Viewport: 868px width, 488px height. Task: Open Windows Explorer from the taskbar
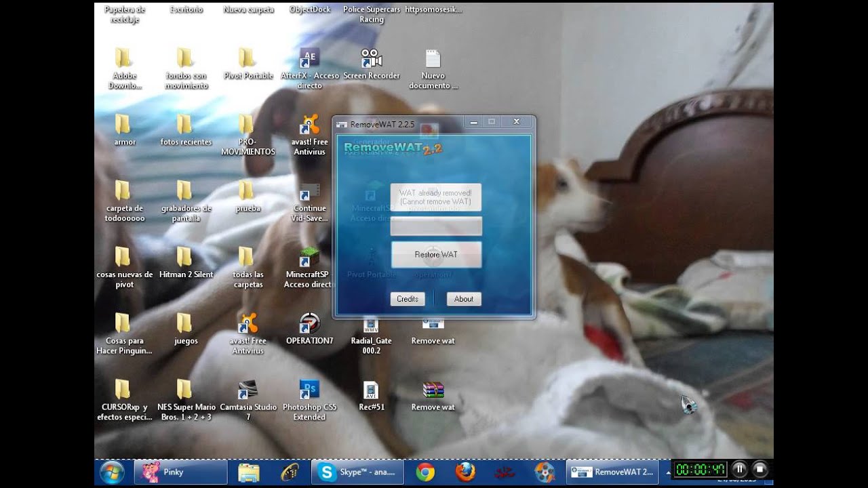point(248,472)
